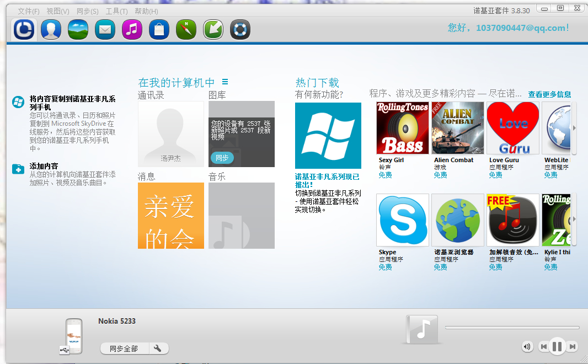Click the 同步全部 button
Screen dimensions: 588x364
tap(124, 349)
